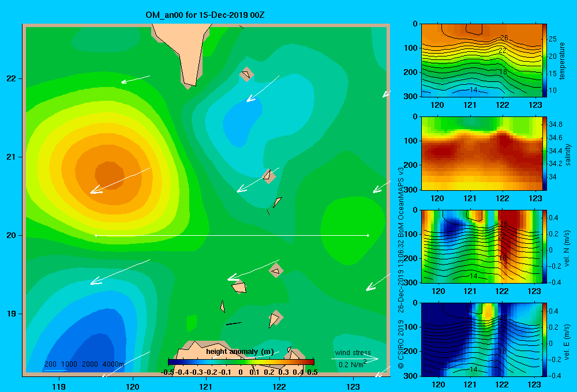
Task: Click the 'salinity' colorbar label
Action: 568,154
